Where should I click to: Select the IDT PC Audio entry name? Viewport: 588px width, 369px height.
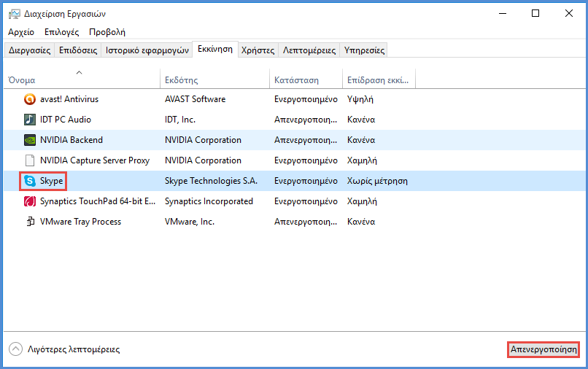66,120
